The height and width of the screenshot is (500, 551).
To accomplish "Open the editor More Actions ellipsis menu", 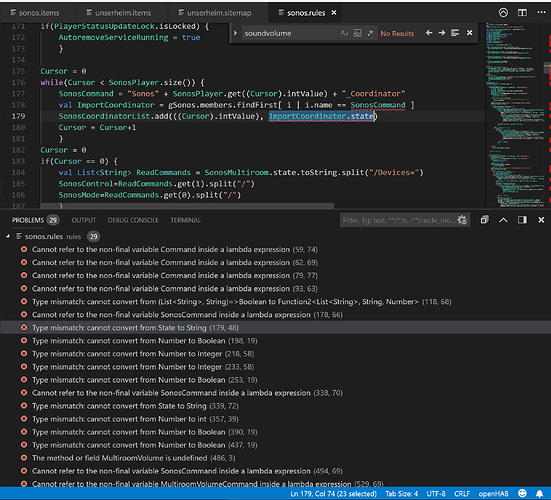I will [541, 13].
